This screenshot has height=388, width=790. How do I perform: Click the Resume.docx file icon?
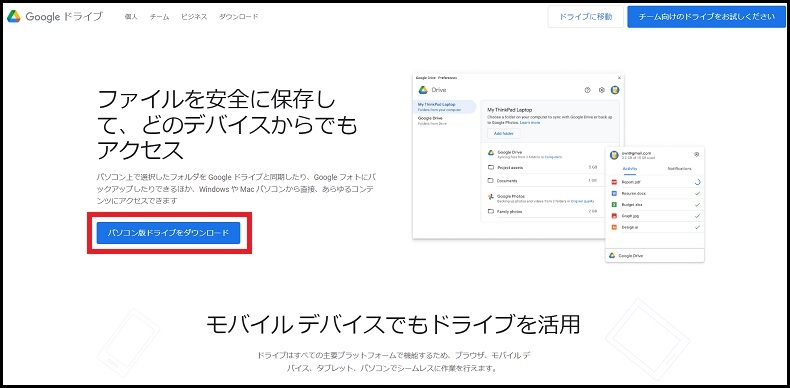click(614, 193)
